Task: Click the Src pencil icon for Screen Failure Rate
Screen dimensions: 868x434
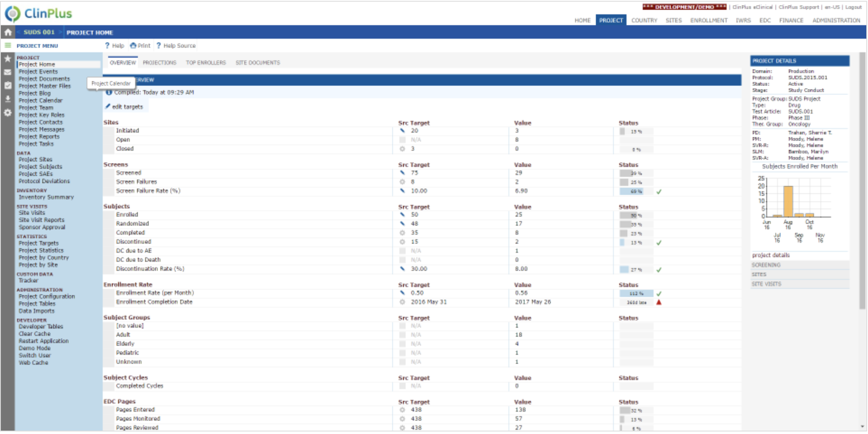Action: [x=402, y=191]
